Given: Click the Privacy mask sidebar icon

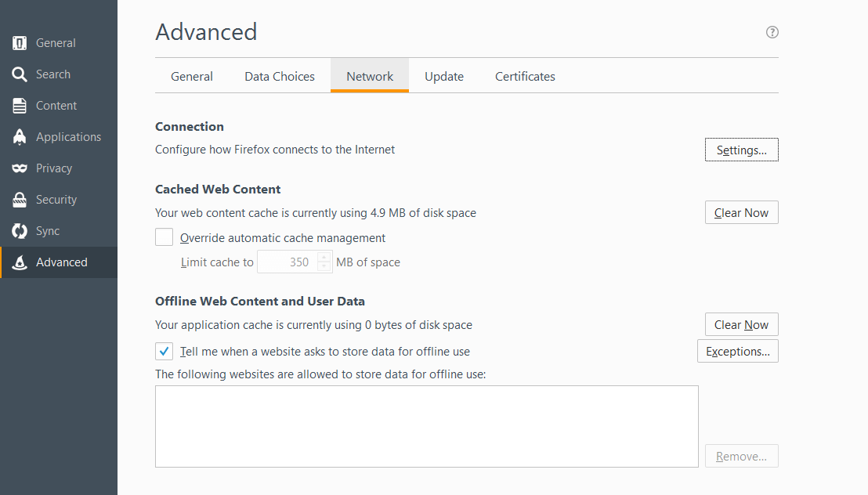Looking at the screenshot, I should tap(20, 168).
